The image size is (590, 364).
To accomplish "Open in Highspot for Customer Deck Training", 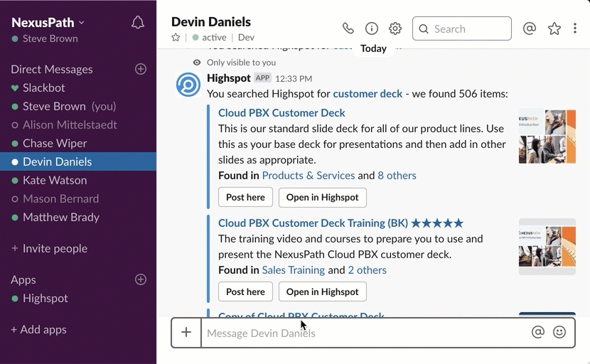I will pos(323,291).
